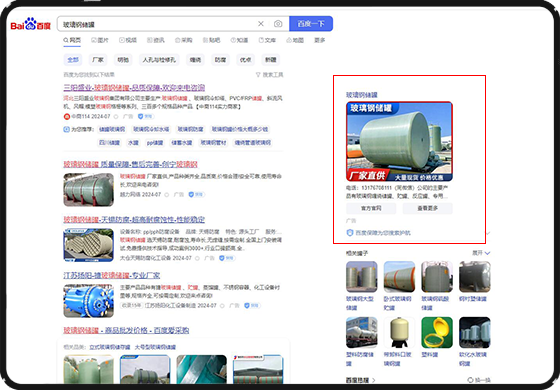Click the 查看更多 button in the ad card

[428, 208]
